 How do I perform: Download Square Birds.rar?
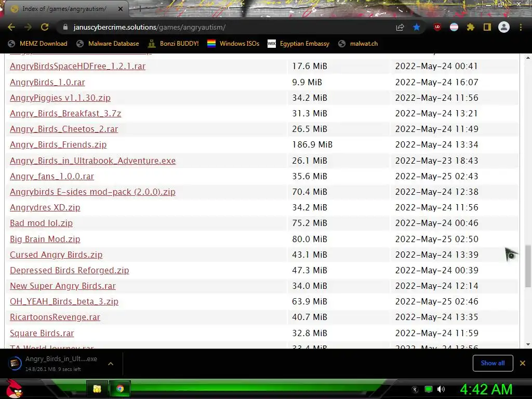click(42, 333)
